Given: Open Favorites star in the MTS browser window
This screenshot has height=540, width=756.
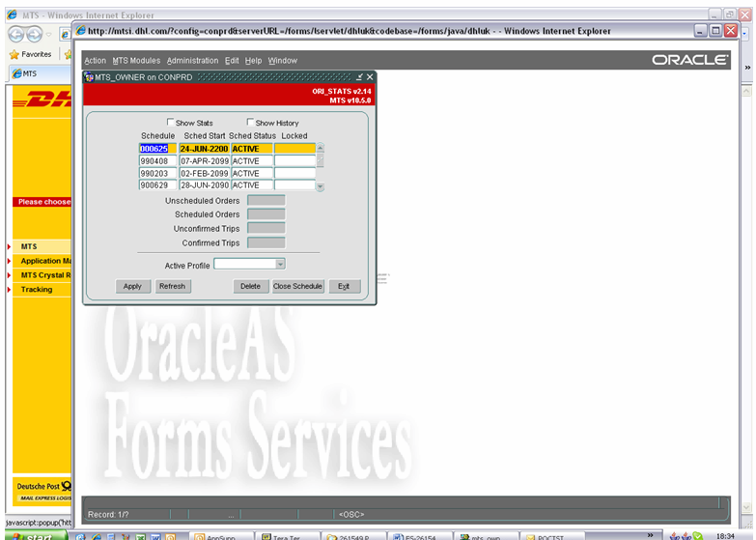Looking at the screenshot, I should pos(14,54).
